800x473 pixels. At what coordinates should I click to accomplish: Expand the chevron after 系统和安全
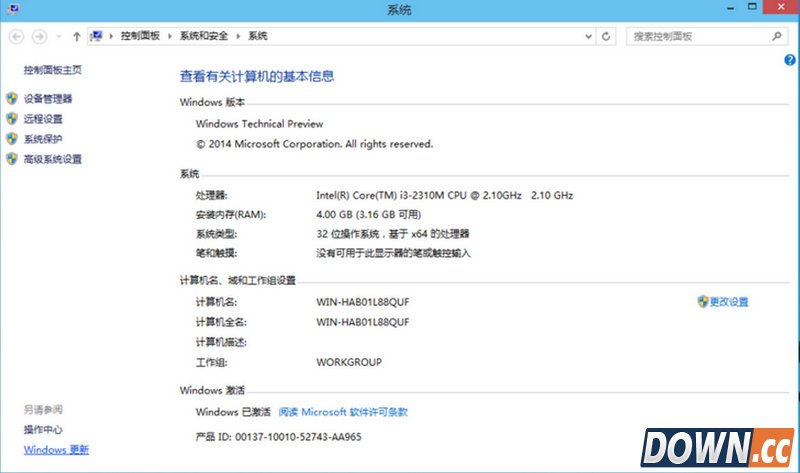pyautogui.click(x=238, y=36)
